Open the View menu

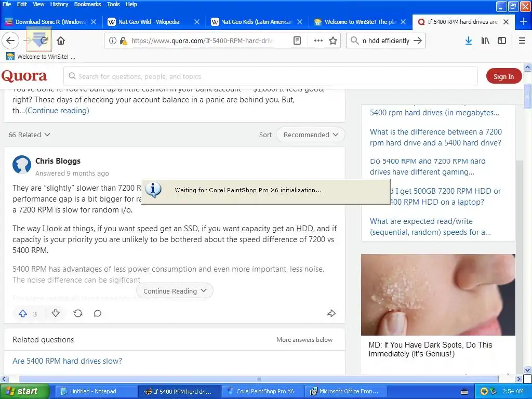point(38,4)
